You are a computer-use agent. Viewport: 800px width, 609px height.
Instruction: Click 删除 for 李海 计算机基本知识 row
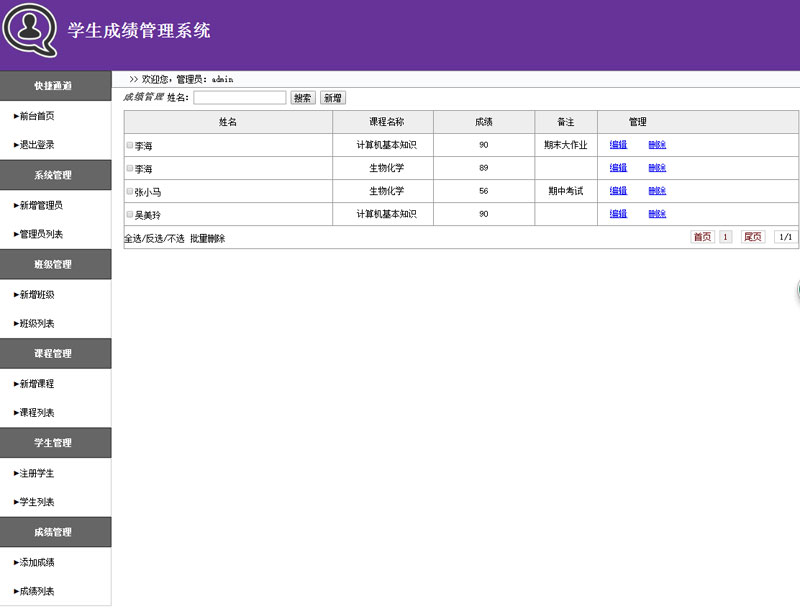click(x=657, y=145)
